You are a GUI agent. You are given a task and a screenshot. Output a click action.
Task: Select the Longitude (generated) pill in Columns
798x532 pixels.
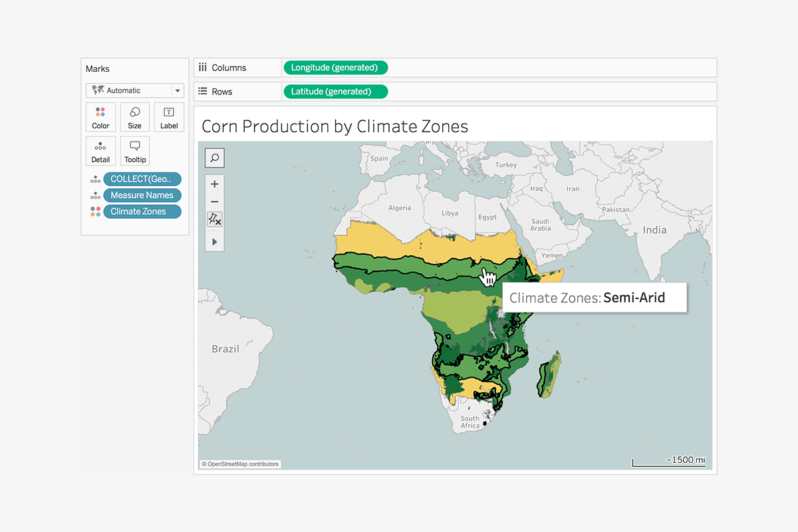(x=334, y=68)
